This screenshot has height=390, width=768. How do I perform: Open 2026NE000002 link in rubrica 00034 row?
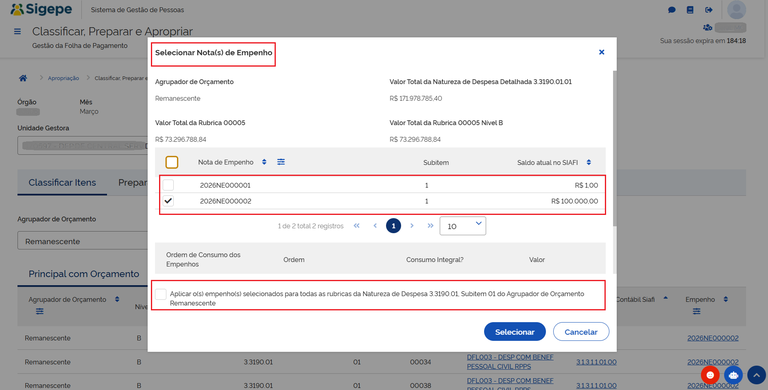pos(713,362)
